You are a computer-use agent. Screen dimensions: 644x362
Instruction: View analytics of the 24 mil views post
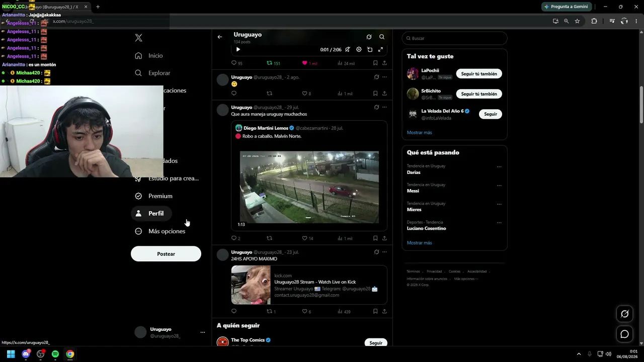pyautogui.click(x=346, y=63)
